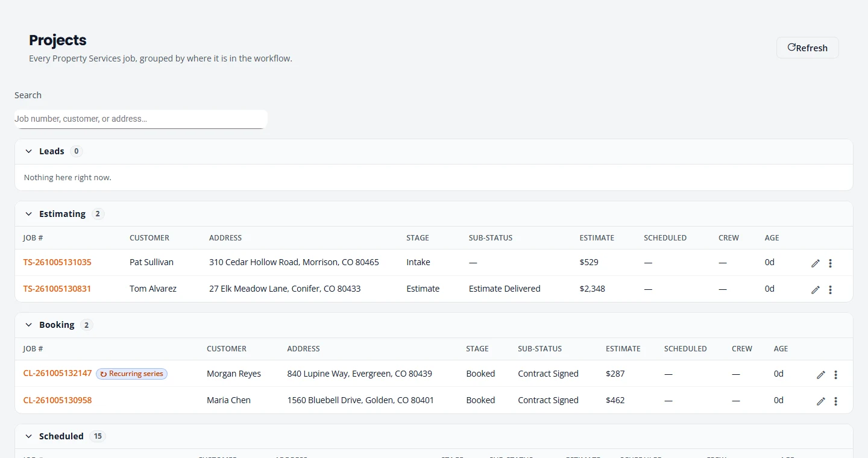Select the customer name Morgan Reyes

(x=234, y=374)
